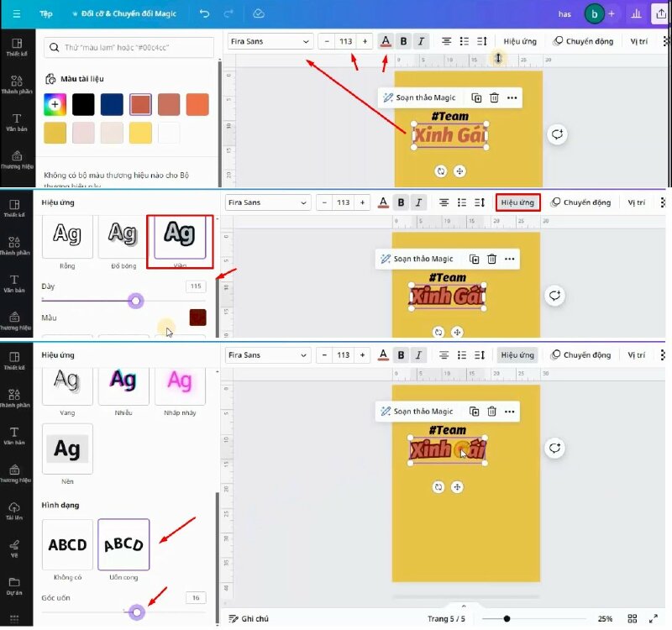Click the dark red Màu outline color swatch

[x=197, y=318]
